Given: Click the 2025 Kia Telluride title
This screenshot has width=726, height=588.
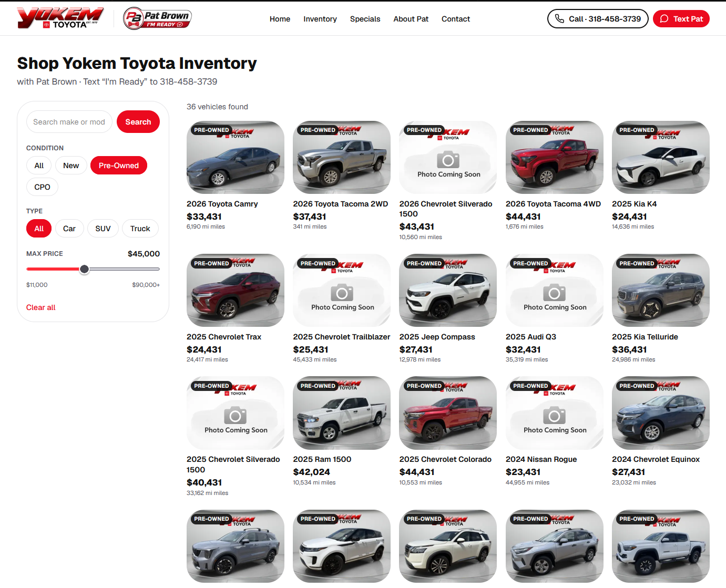Looking at the screenshot, I should pos(645,337).
